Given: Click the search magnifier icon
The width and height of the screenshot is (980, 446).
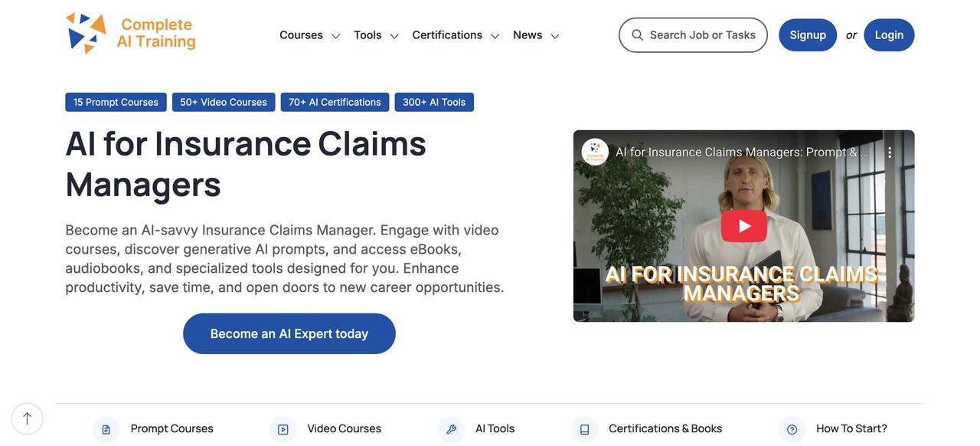Looking at the screenshot, I should pyautogui.click(x=637, y=35).
